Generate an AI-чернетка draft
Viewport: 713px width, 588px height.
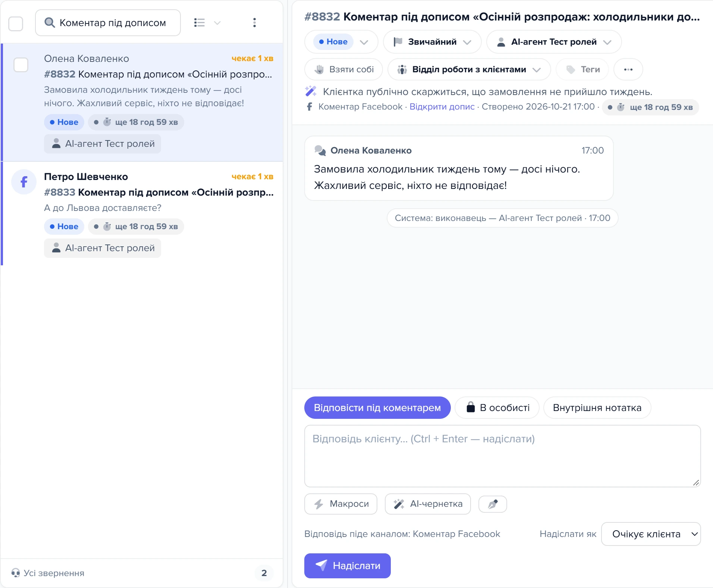[x=428, y=504]
